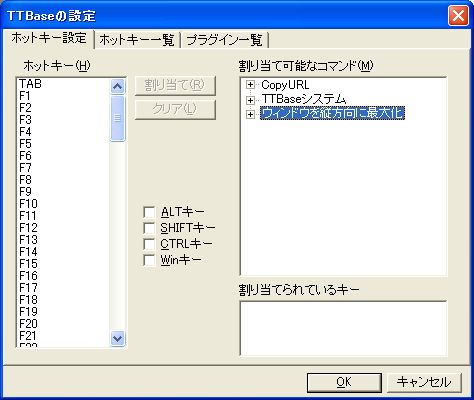Select F3 in the hotkey list
This screenshot has height=400, width=474.
coord(63,120)
